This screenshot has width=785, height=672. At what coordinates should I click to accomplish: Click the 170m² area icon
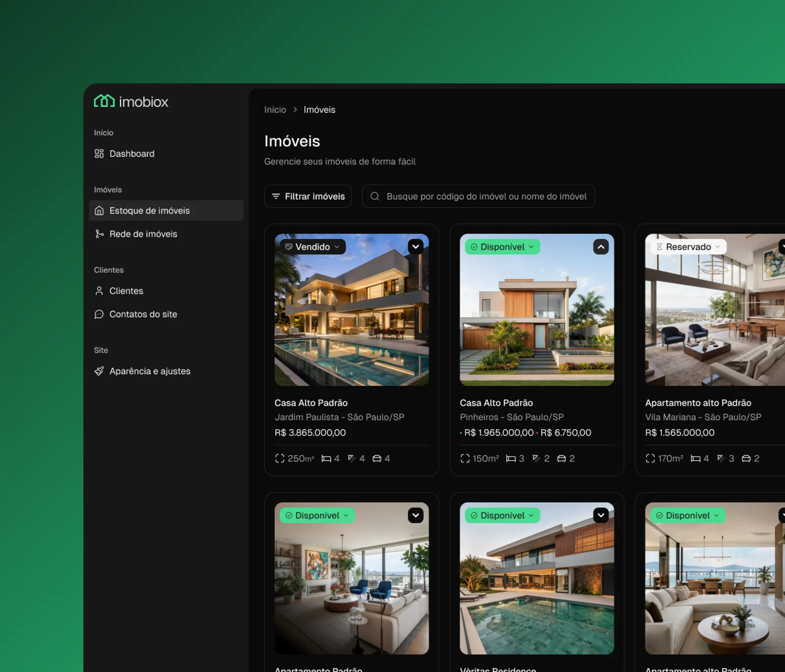coord(651,459)
